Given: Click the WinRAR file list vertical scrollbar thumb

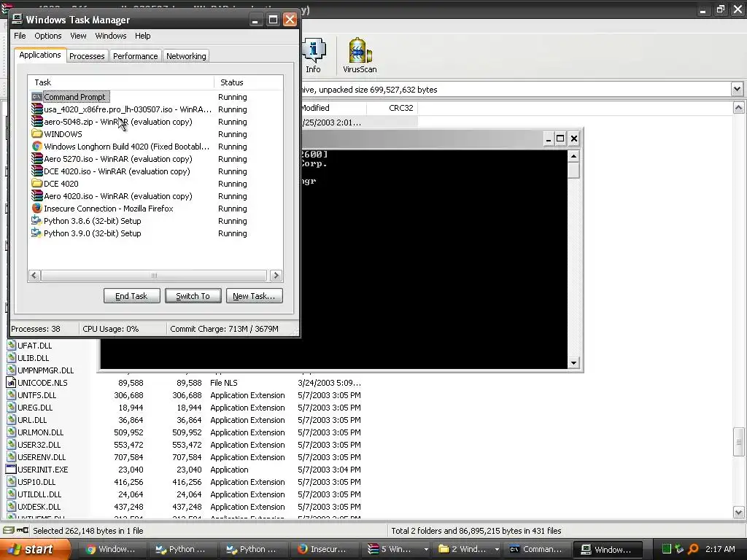Looking at the screenshot, I should [738, 441].
